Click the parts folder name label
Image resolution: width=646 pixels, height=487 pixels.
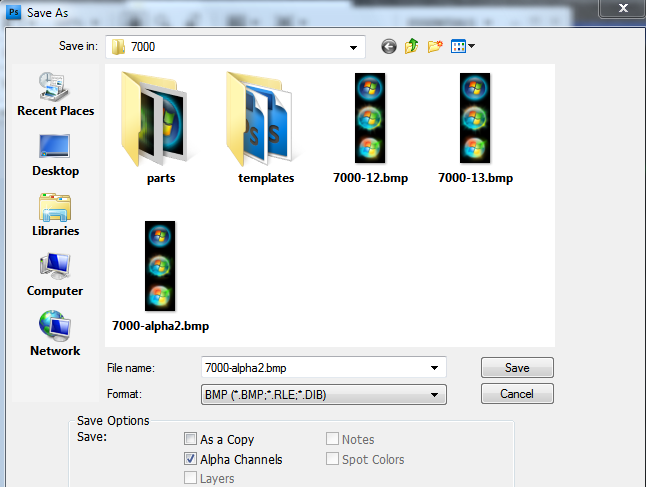point(161,178)
